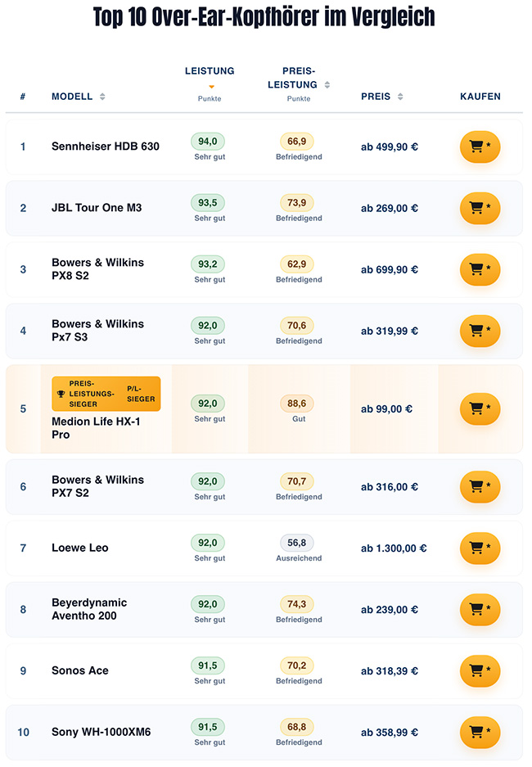Click the 88,6 Preis-Leistung score badge
The image size is (532, 767).
tap(297, 404)
